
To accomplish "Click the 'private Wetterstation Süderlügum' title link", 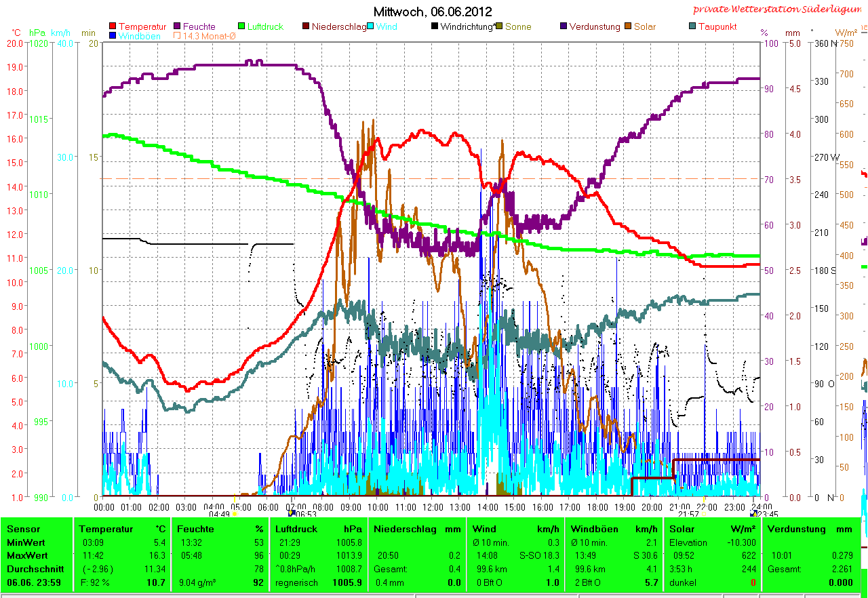I will [x=780, y=9].
